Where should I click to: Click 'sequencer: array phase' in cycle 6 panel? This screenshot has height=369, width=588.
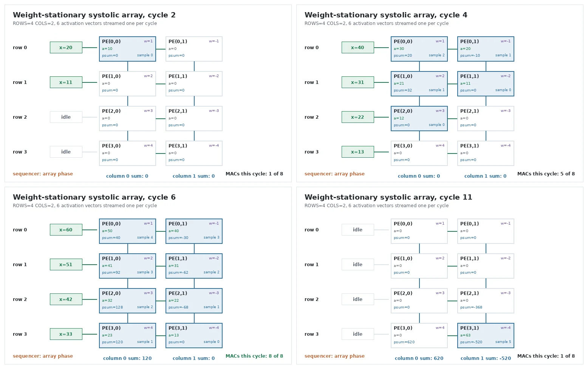coord(43,356)
